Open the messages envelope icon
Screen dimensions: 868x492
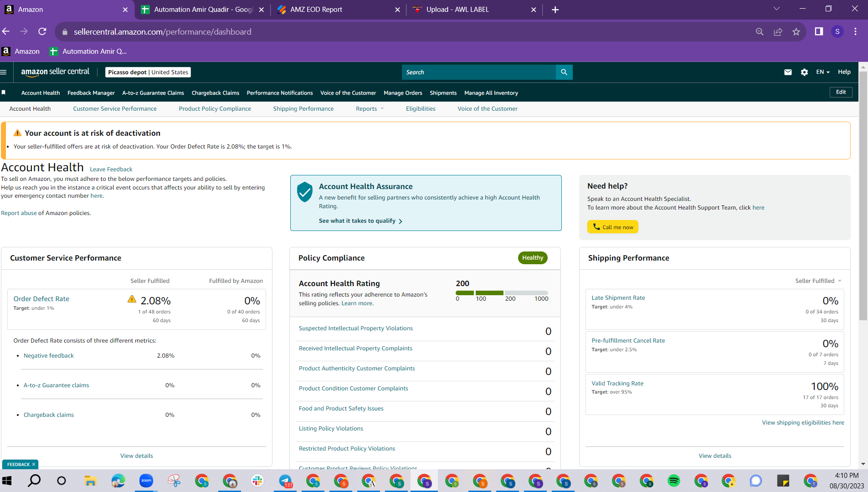click(x=788, y=72)
